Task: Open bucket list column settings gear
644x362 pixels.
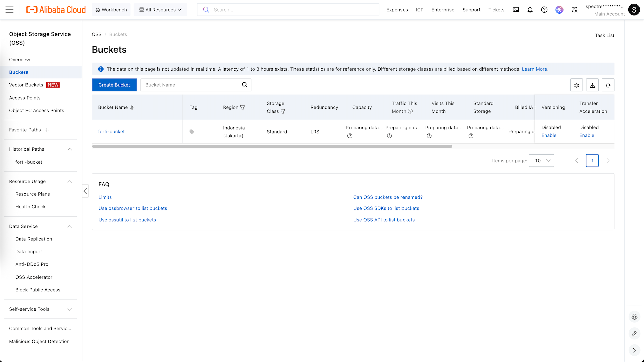Action: pyautogui.click(x=576, y=85)
